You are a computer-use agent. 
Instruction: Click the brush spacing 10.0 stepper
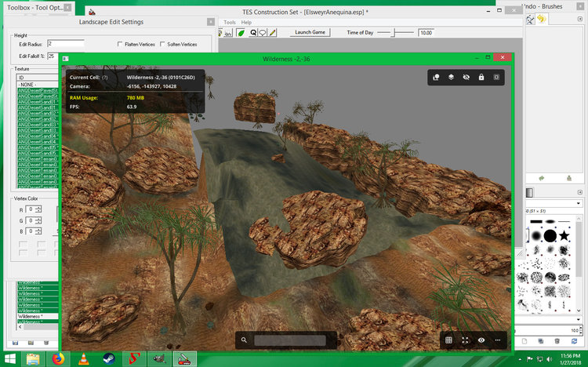[581, 330]
